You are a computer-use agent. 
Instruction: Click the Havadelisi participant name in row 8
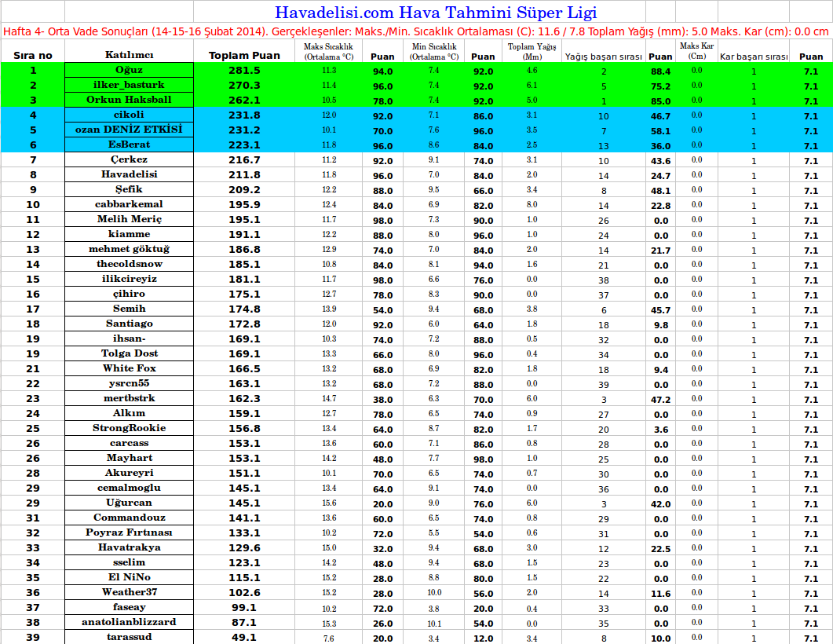pos(129,175)
